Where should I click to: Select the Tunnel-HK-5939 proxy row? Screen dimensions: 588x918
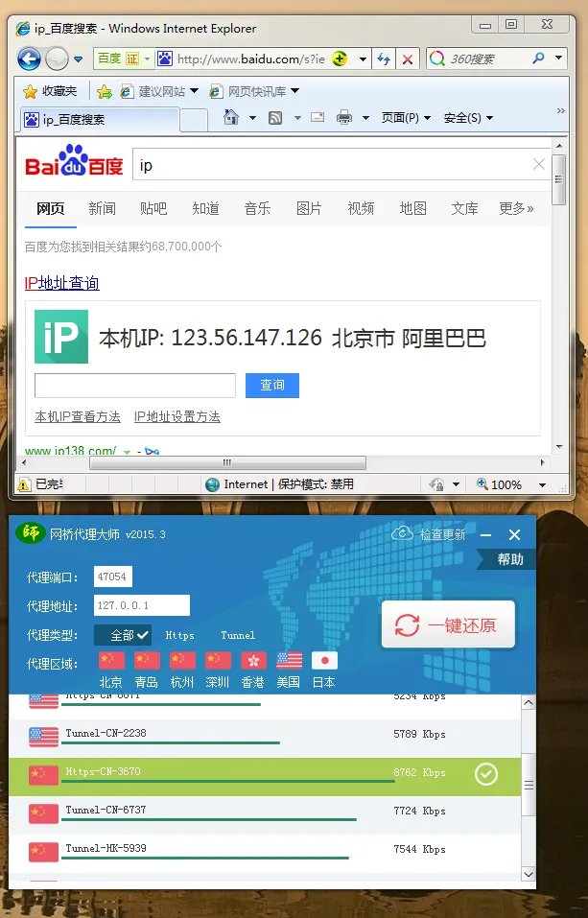pyautogui.click(x=264, y=853)
